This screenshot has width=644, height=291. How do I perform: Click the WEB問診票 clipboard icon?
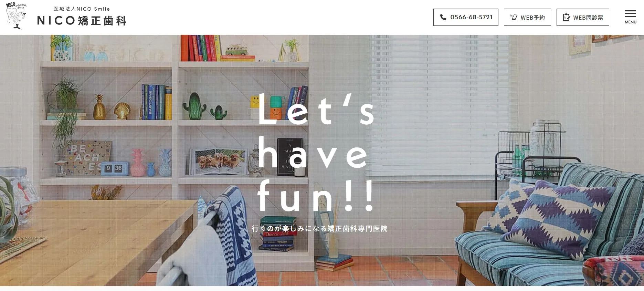(566, 17)
